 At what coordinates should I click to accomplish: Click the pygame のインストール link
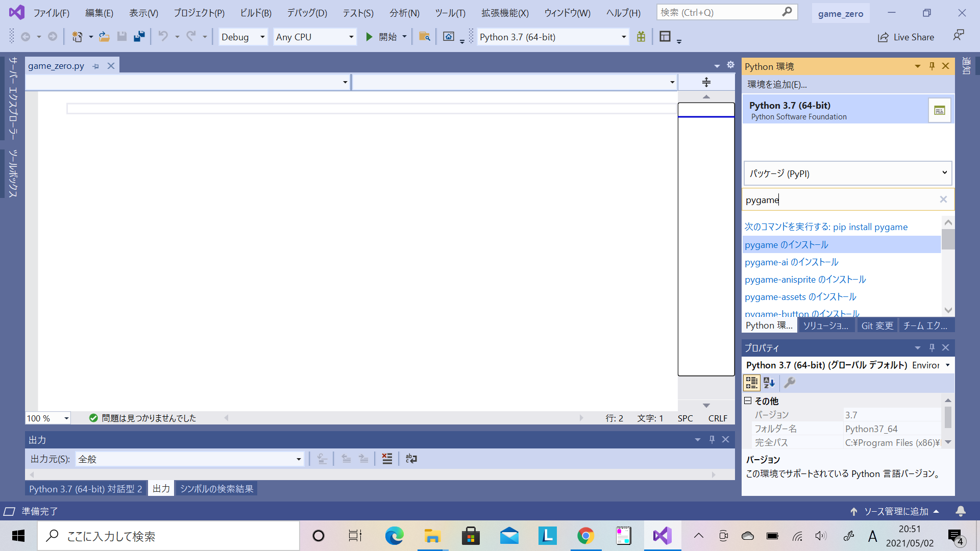[787, 245]
